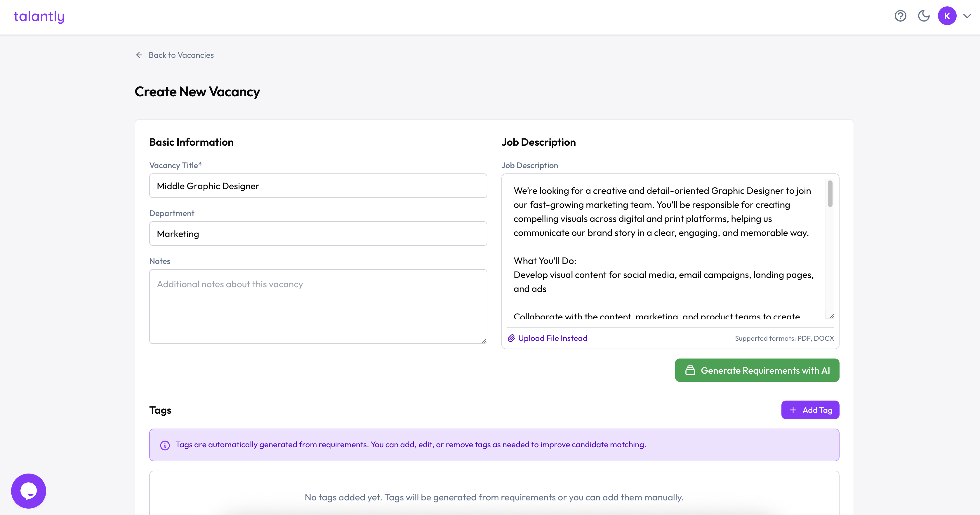Click the Add Tag button
Viewport: 980px width, 515px height.
[810, 410]
